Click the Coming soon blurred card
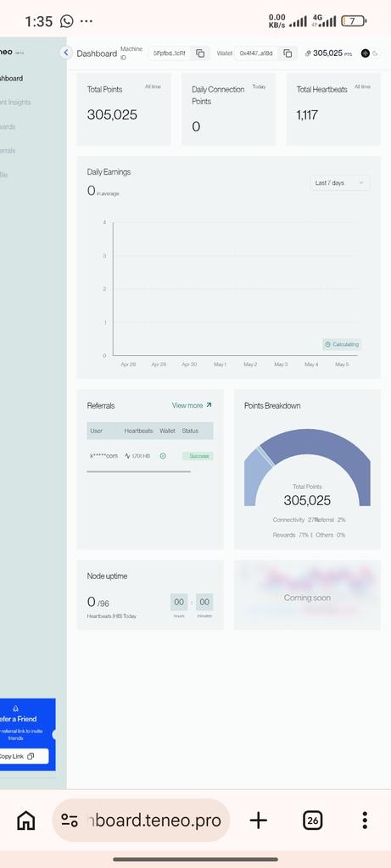The width and height of the screenshot is (391, 868). pyautogui.click(x=307, y=595)
